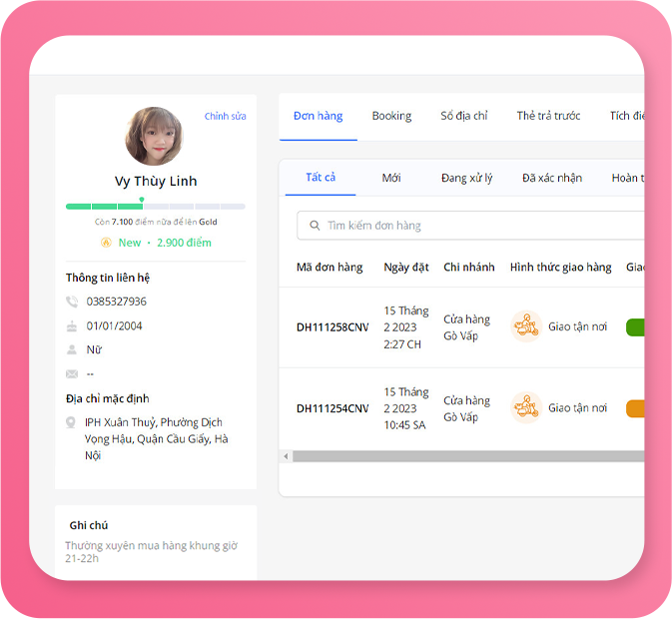This screenshot has height=619, width=672.
Task: Click the Chỉnh sửa link
Action: tap(225, 116)
